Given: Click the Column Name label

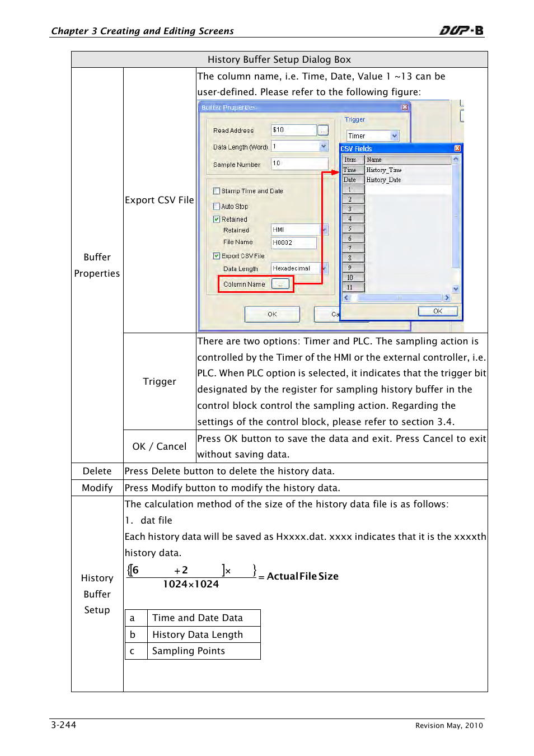Looking at the screenshot, I should (244, 284).
